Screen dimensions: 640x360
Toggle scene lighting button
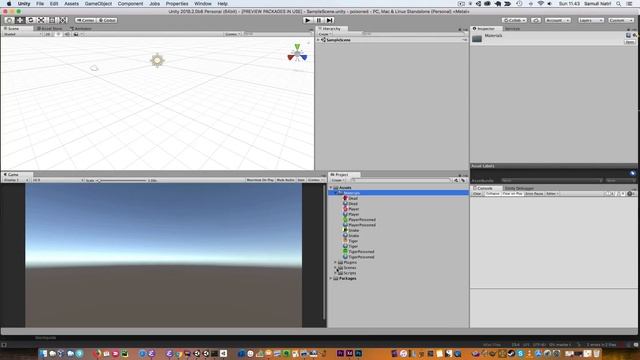58,34
